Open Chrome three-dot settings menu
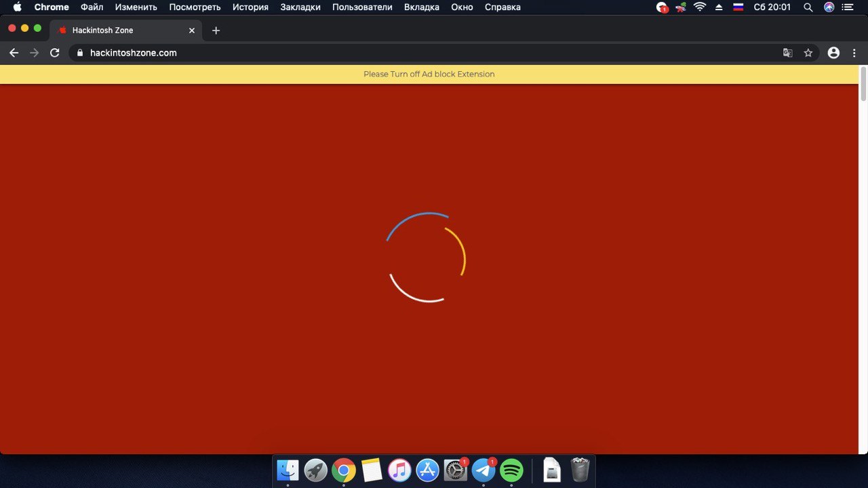 coord(854,53)
